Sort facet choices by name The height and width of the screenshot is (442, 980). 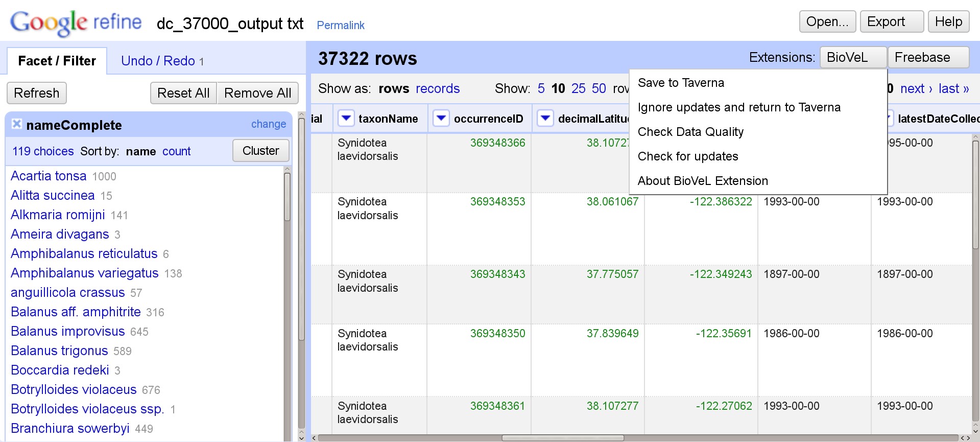pyautogui.click(x=141, y=151)
